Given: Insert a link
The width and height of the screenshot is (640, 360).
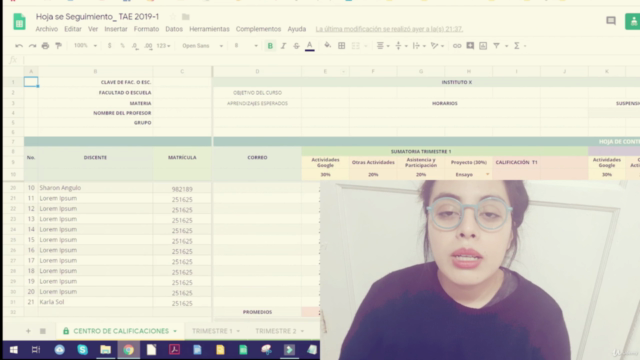Looking at the screenshot, I should pos(457,46).
